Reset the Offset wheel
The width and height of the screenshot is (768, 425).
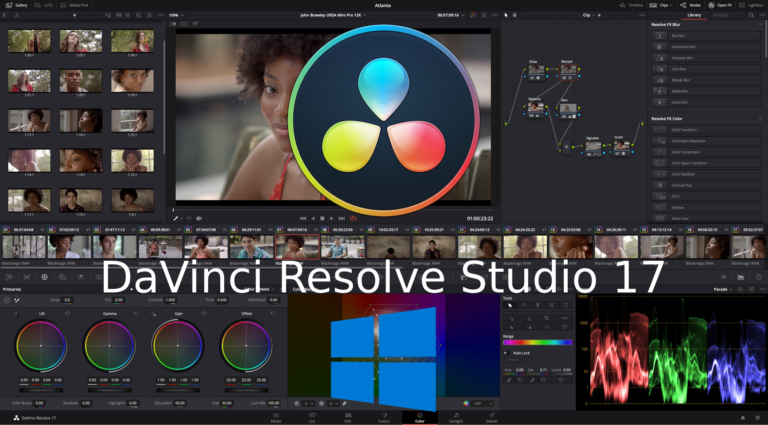tap(272, 313)
